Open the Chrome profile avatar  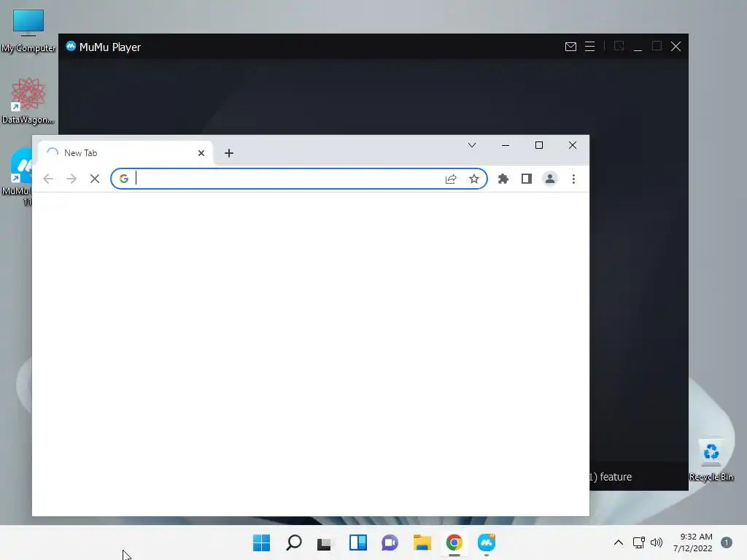coord(550,179)
